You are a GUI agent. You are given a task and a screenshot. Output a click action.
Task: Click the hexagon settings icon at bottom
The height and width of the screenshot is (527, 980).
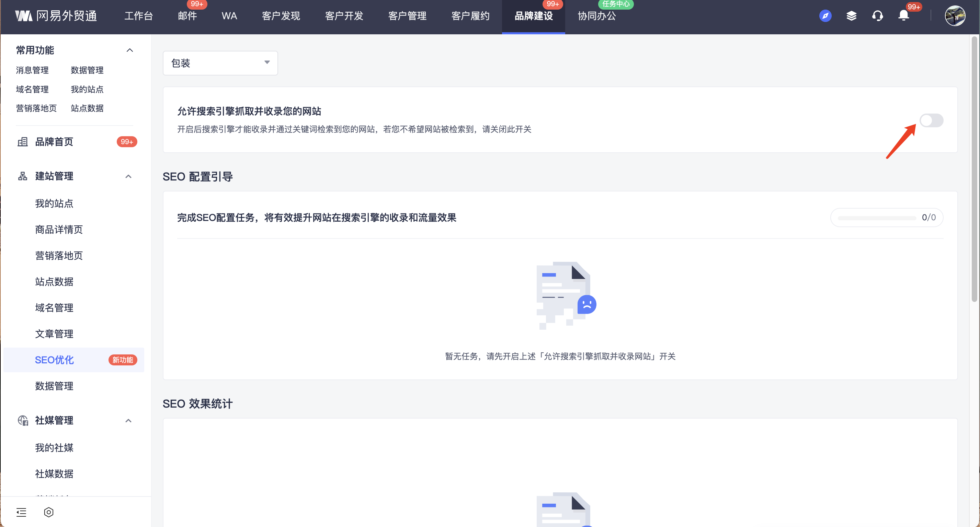(49, 512)
